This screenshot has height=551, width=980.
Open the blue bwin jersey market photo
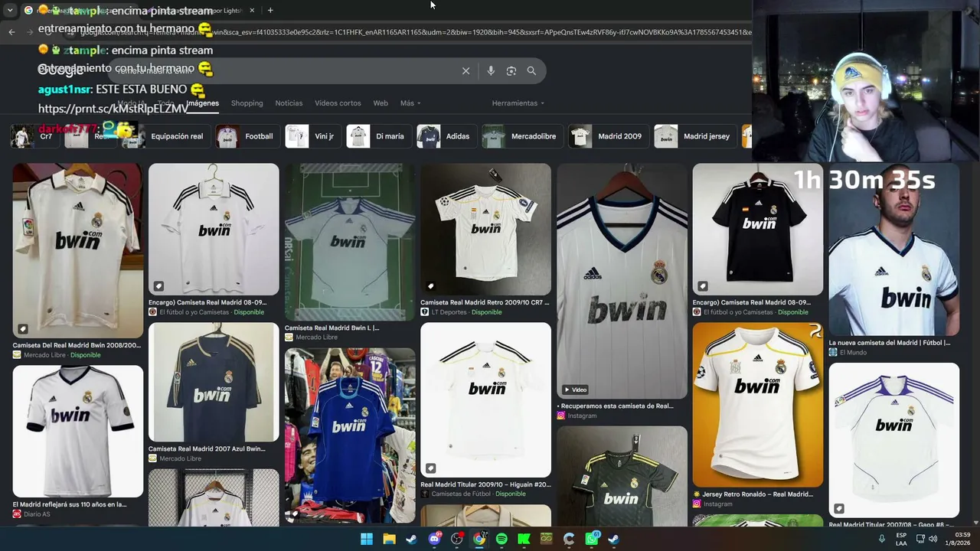click(x=350, y=435)
